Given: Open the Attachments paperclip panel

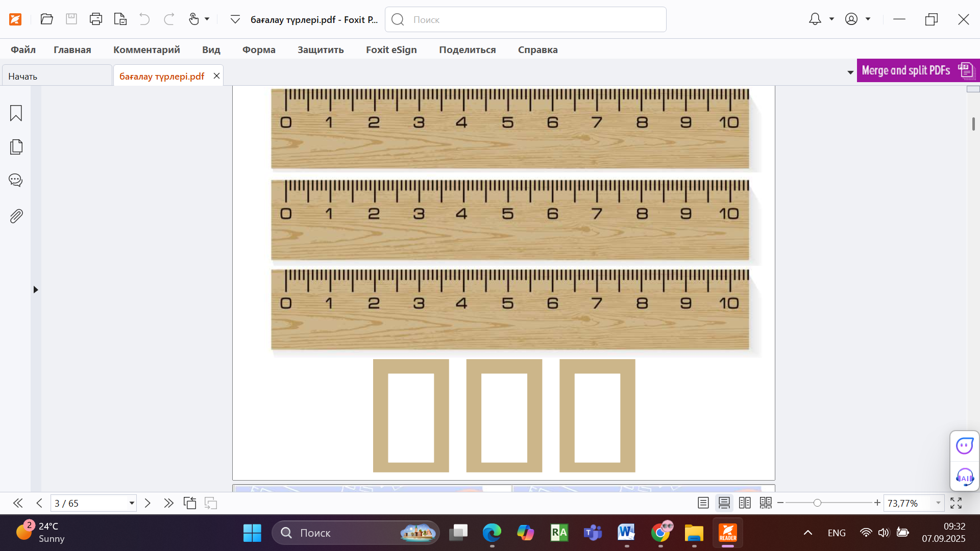Looking at the screenshot, I should click(x=16, y=216).
